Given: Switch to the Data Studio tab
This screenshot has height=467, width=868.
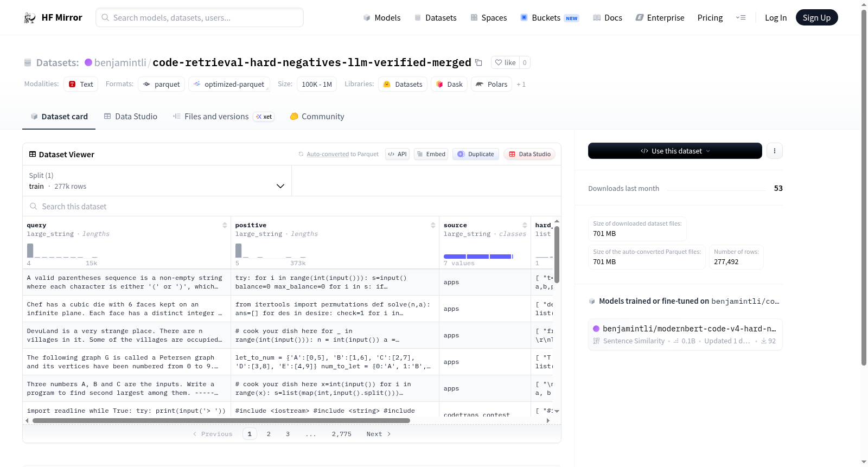Looking at the screenshot, I should (x=131, y=116).
